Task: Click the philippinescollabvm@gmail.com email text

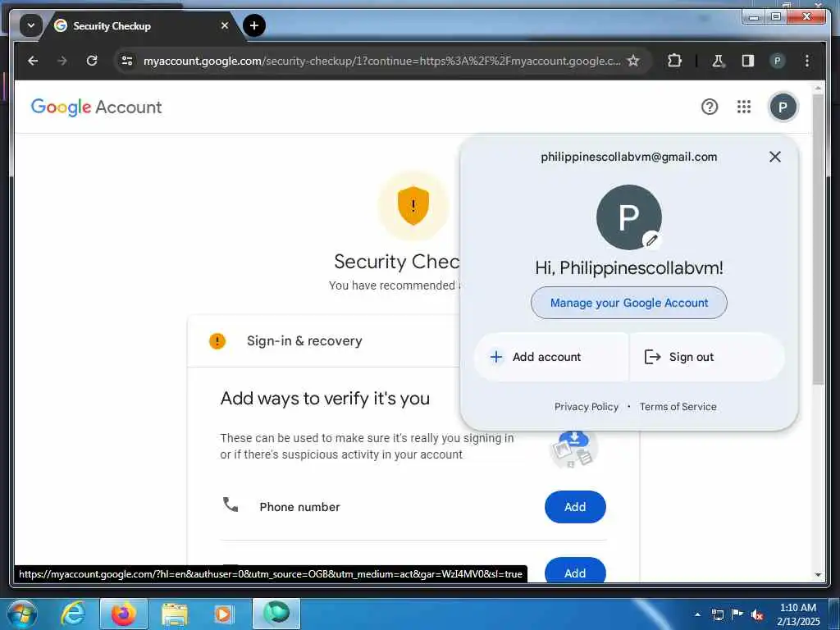Action: pos(628,157)
